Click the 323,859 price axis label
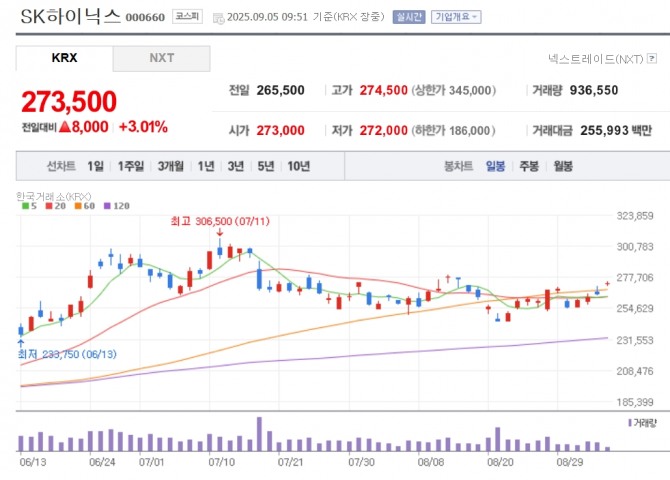 tap(635, 216)
